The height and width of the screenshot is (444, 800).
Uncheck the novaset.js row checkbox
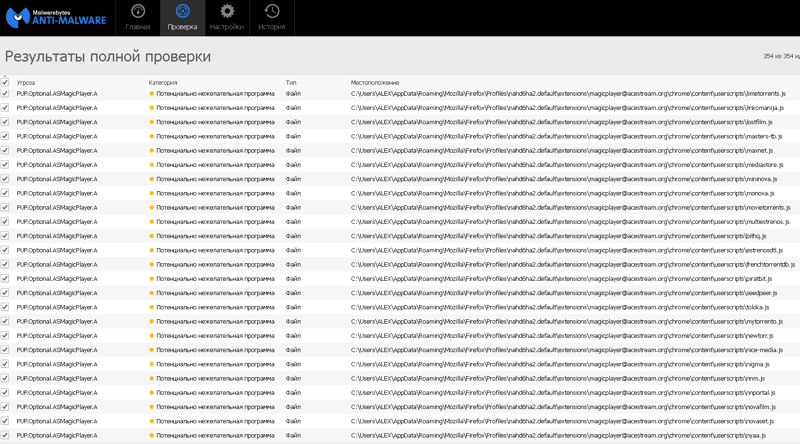(x=5, y=421)
